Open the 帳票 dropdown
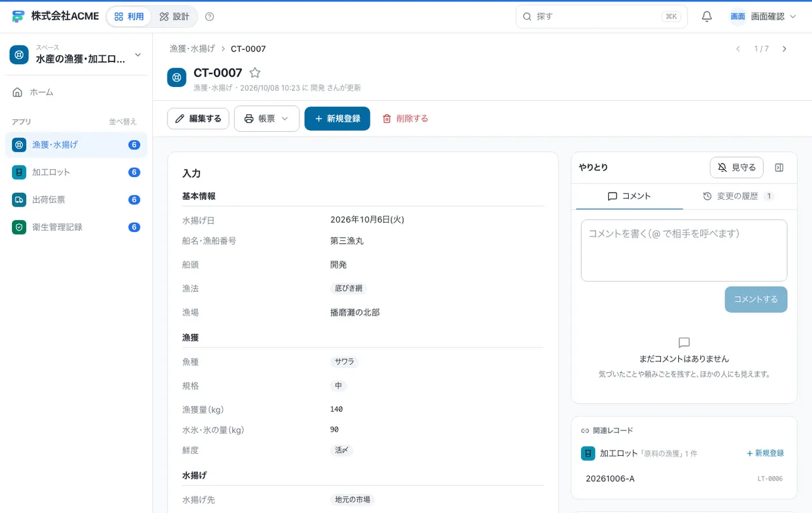The width and height of the screenshot is (812, 513). click(266, 119)
